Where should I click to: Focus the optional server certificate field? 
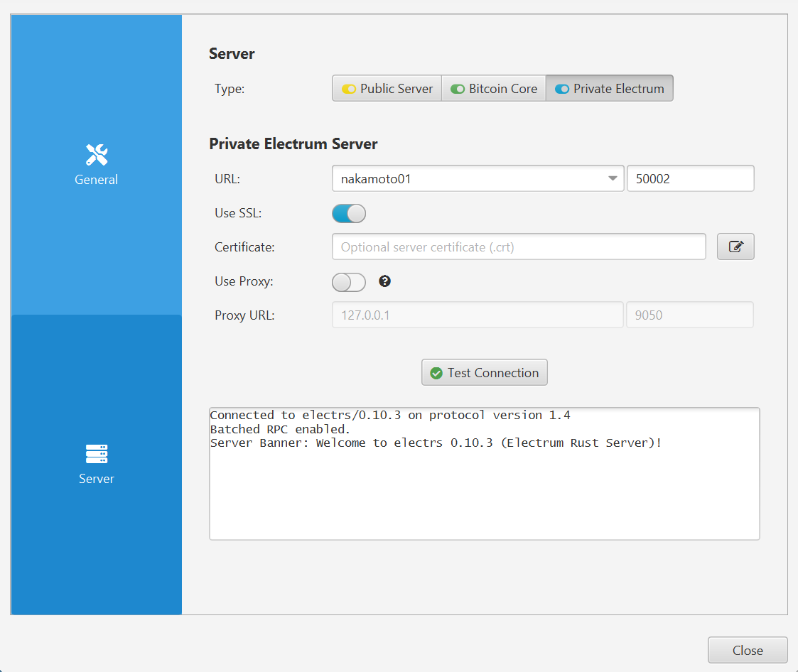click(x=519, y=247)
